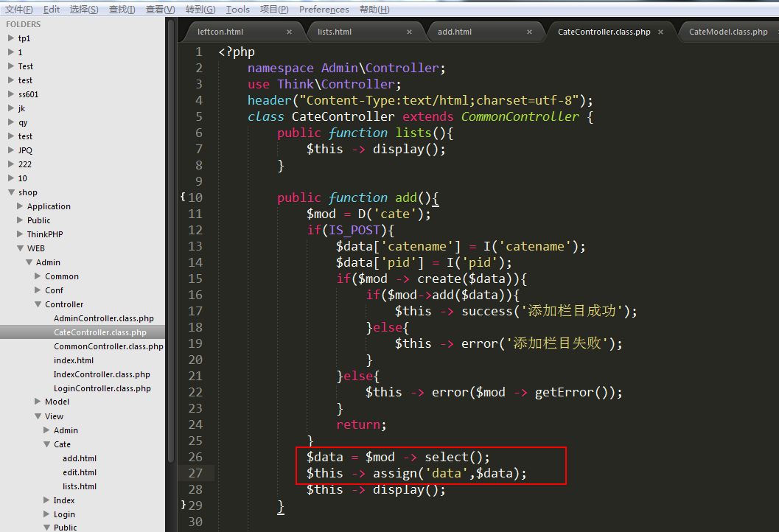Close the CateController.class.php tab
Viewport: 779px width, 532px height.
pos(661,32)
